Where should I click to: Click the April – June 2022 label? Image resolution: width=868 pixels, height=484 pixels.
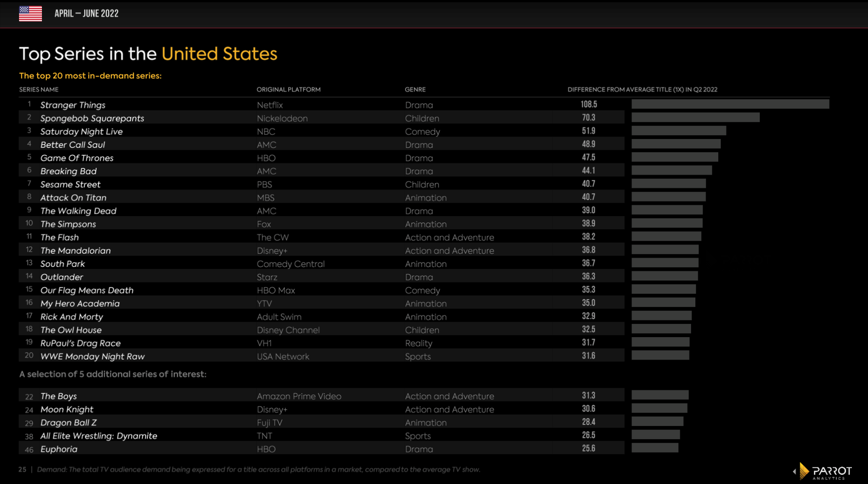tap(86, 14)
